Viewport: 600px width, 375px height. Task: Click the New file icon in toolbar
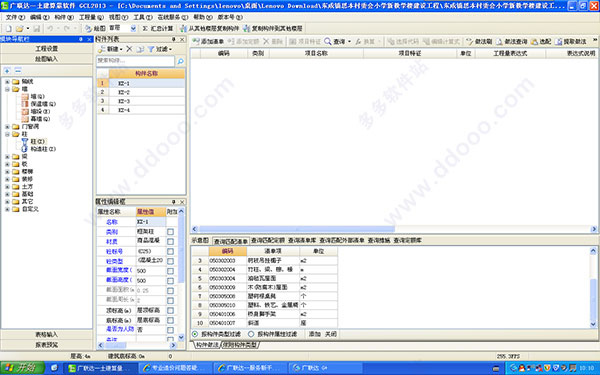click(8, 29)
